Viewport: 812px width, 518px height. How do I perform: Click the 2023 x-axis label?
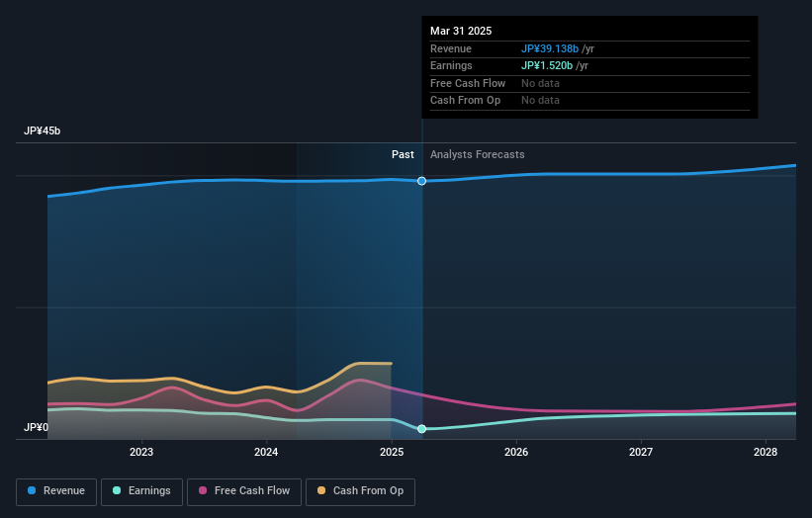tap(140, 452)
